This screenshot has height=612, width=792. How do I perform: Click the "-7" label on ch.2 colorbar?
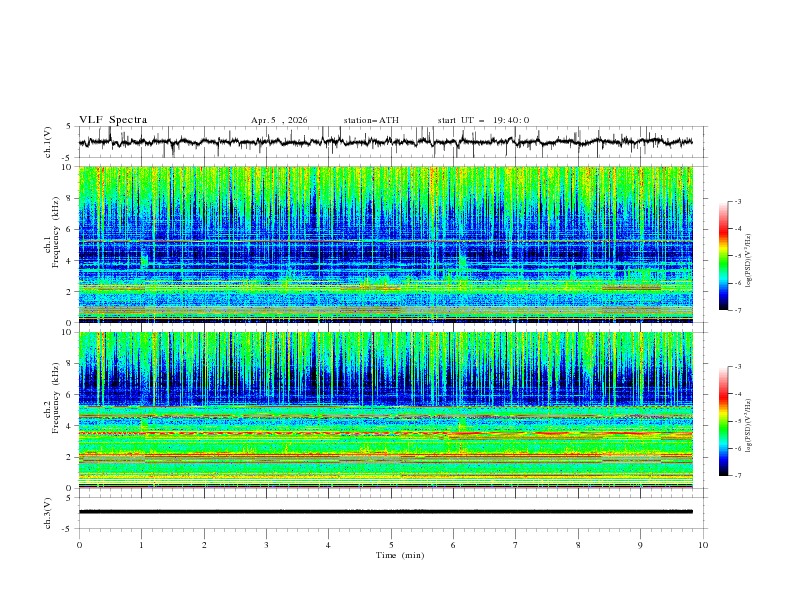tap(738, 476)
